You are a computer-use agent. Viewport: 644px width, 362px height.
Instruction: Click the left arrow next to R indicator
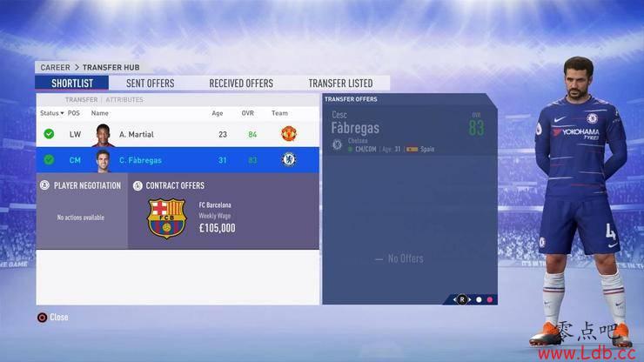454,300
